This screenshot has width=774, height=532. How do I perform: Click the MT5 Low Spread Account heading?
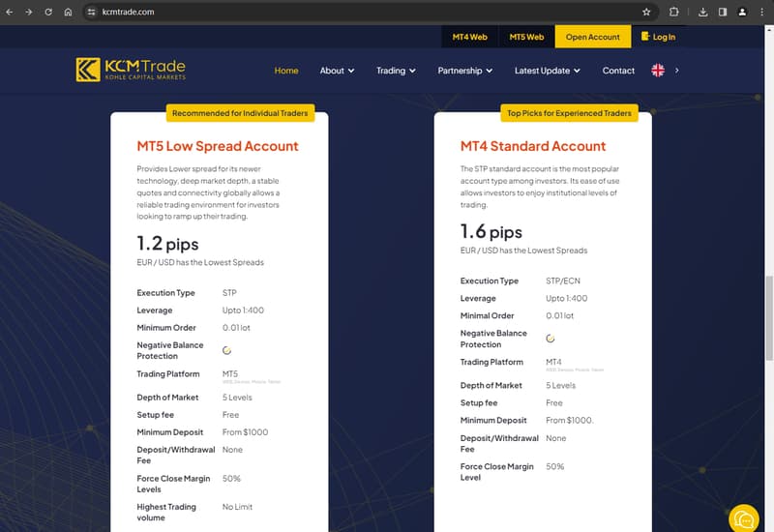218,146
